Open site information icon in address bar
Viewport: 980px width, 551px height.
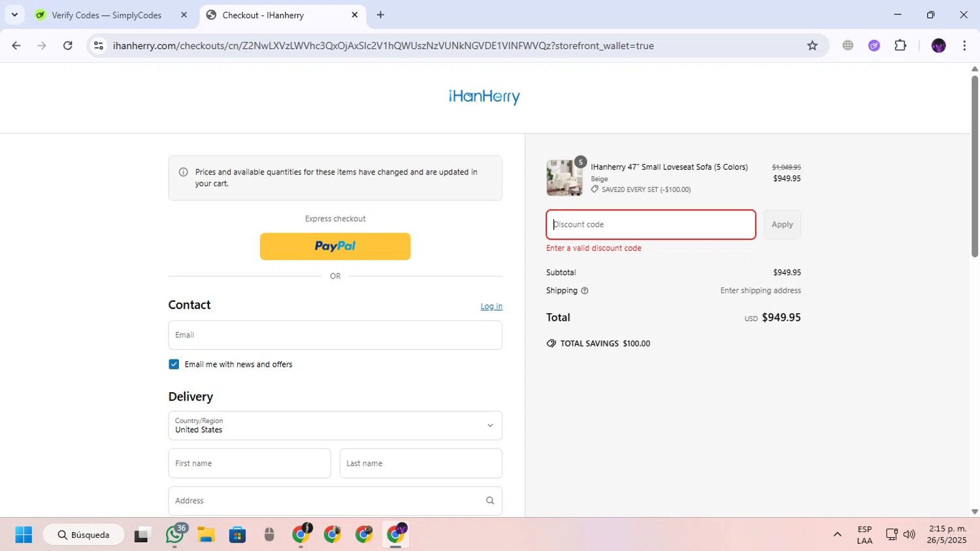pyautogui.click(x=99, y=46)
